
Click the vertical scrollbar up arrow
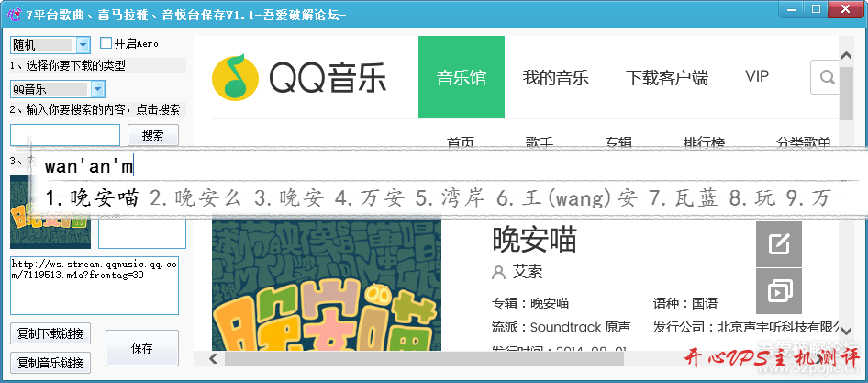(846, 56)
